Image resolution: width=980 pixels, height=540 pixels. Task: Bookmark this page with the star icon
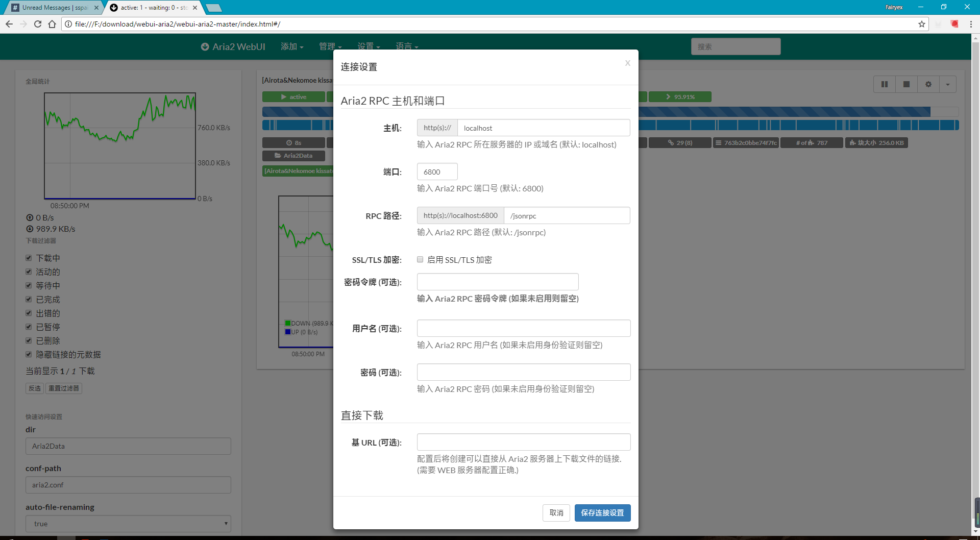(x=921, y=24)
